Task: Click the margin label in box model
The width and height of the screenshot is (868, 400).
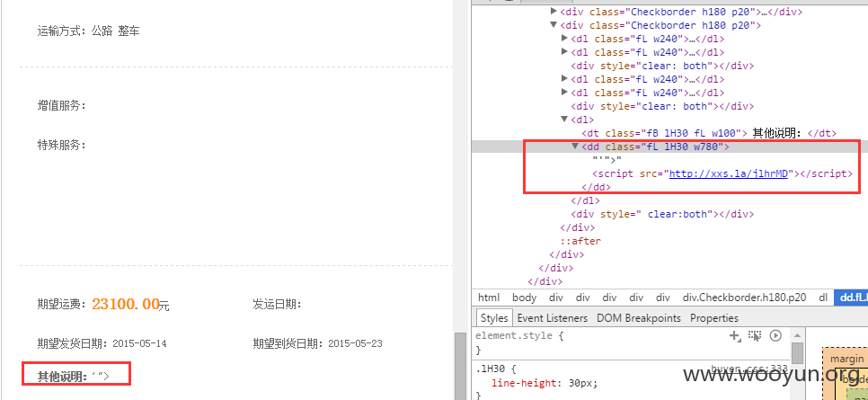Action: pyautogui.click(x=847, y=359)
